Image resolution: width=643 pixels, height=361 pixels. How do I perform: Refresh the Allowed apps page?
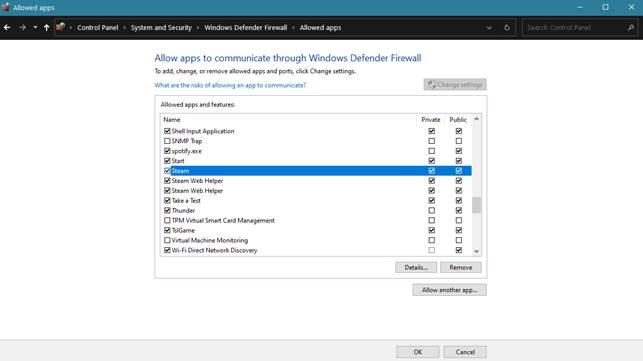[x=507, y=27]
